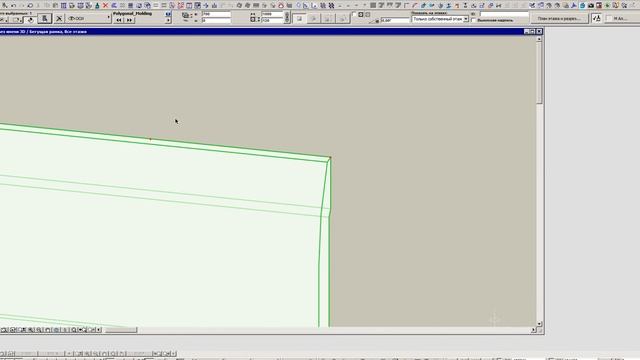Image resolution: width=640 pixels, height=360 pixels.
Task: Click the second geometry method button
Action: 313,19
